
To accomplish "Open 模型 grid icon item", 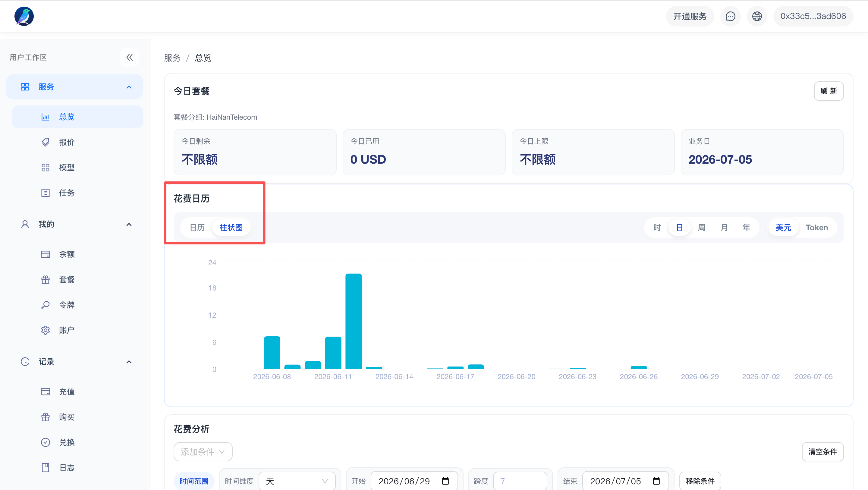I will tap(77, 168).
